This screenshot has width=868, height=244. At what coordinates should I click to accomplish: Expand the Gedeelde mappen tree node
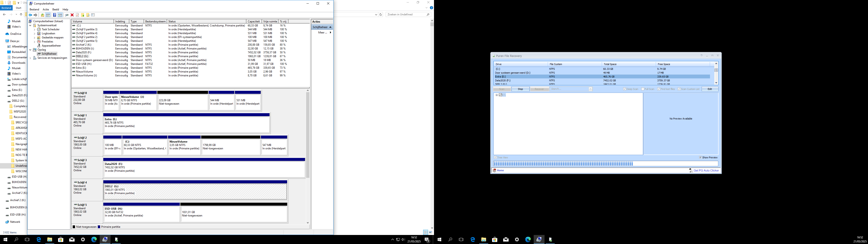[x=34, y=38]
